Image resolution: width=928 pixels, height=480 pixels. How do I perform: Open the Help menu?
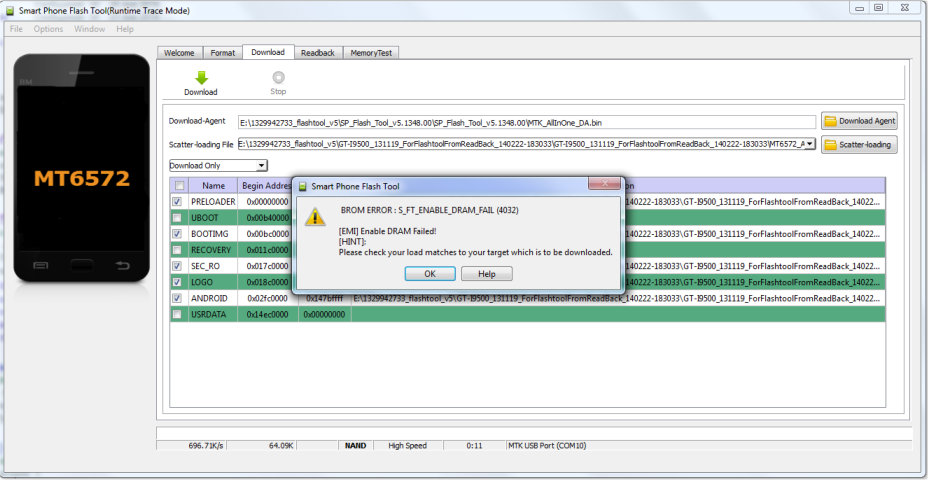coord(125,29)
